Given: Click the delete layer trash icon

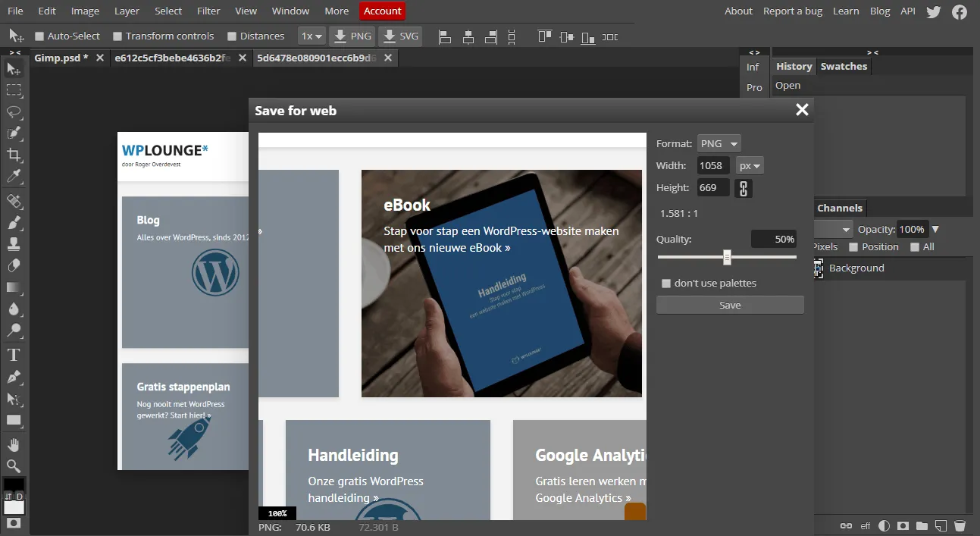Looking at the screenshot, I should click(960, 525).
